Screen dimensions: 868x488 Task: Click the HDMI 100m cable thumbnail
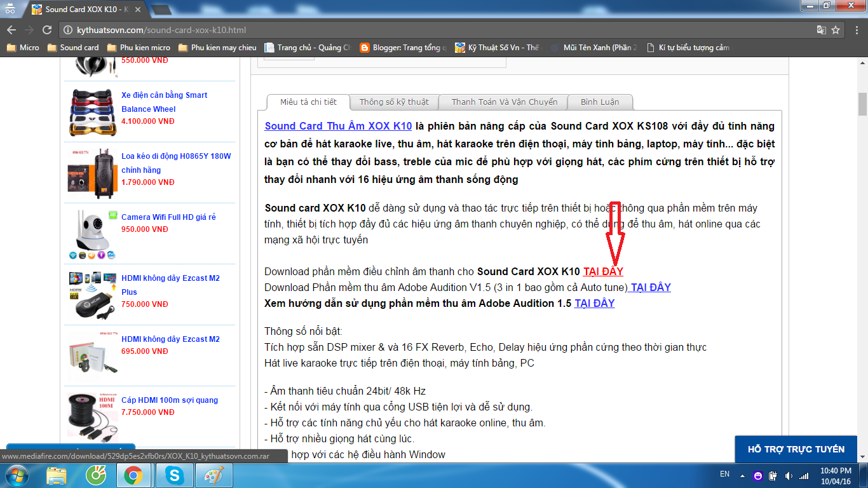(x=93, y=417)
